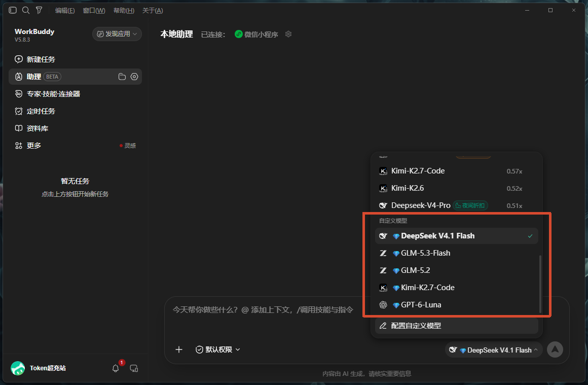Open the notification bell icon
588x385 pixels.
[116, 368]
